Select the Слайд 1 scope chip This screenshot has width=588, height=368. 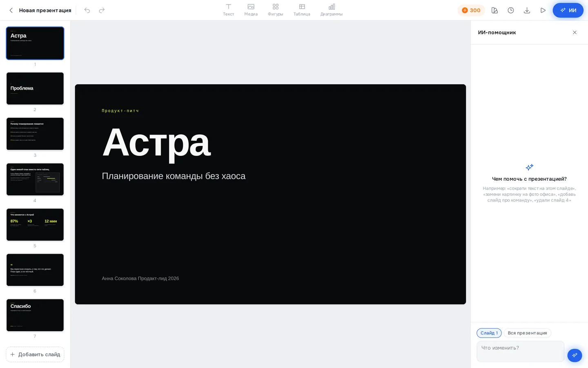coord(489,333)
